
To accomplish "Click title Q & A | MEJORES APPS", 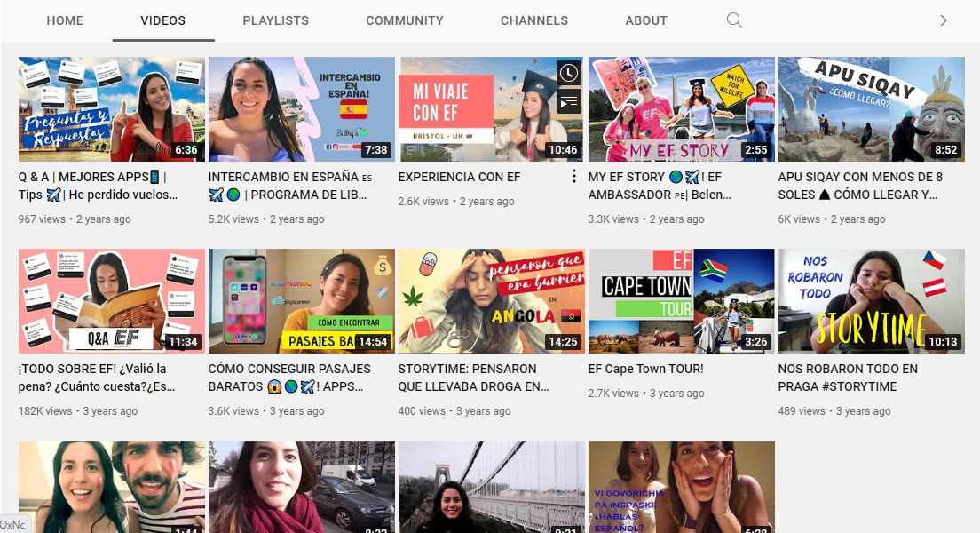I will tap(99, 186).
